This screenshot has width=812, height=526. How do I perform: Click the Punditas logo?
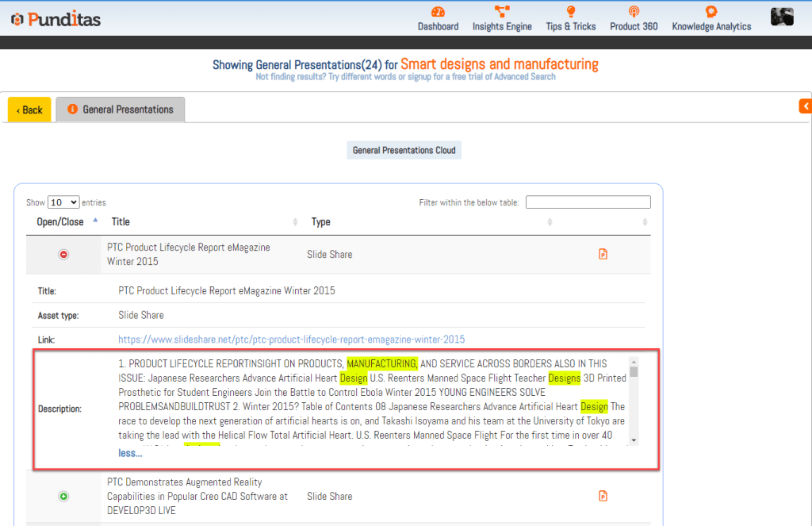point(56,19)
